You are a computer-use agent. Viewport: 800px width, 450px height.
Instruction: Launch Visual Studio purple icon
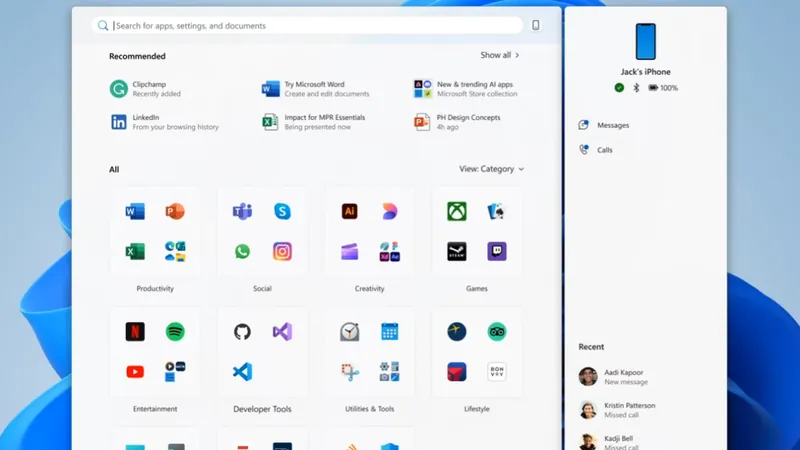[x=282, y=332]
